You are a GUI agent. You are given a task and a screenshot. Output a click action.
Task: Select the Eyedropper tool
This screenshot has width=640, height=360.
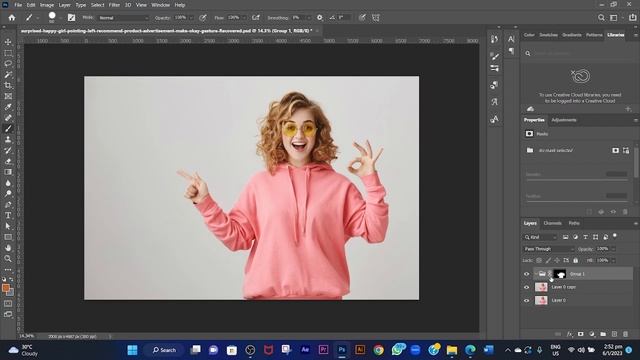(x=8, y=107)
